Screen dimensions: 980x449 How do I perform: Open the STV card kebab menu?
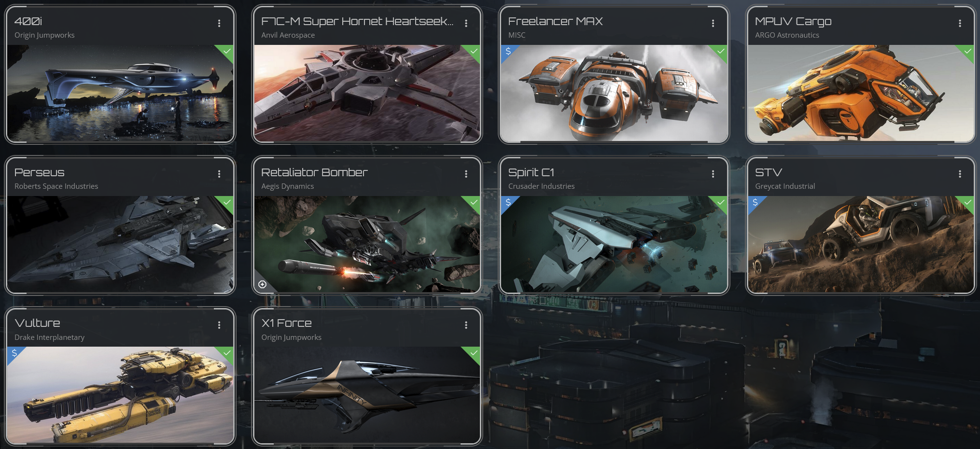960,174
